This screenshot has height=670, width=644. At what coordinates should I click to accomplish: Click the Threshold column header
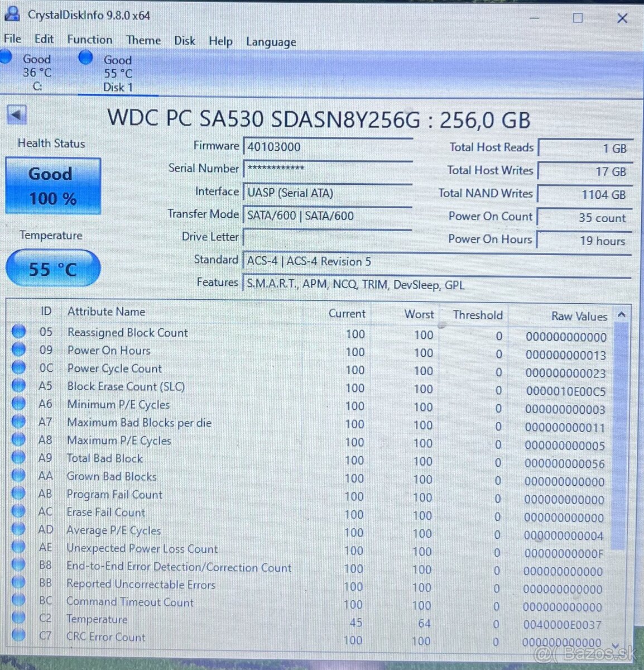[478, 315]
